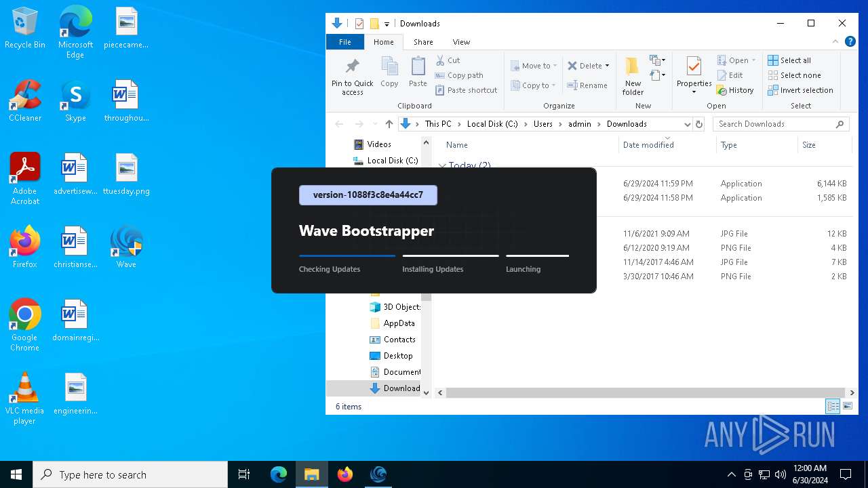Image resolution: width=868 pixels, height=488 pixels.
Task: Select the Adobe Acrobat desktop icon
Action: click(x=25, y=179)
